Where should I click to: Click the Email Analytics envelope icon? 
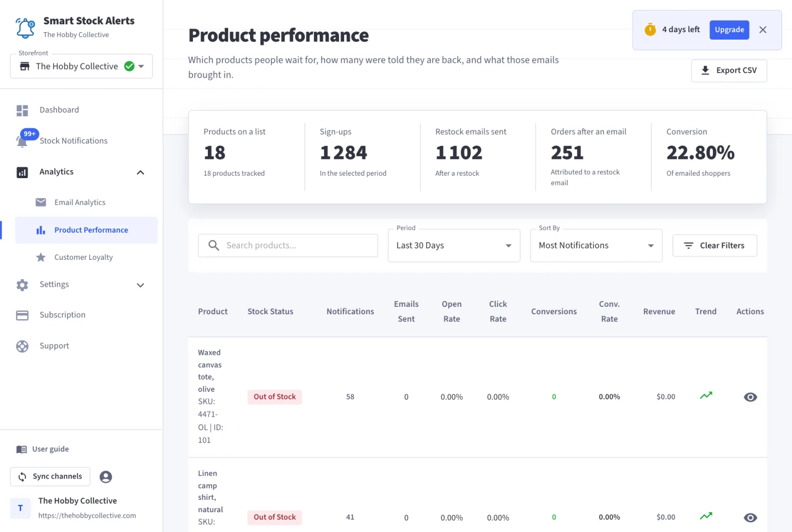[x=41, y=202]
